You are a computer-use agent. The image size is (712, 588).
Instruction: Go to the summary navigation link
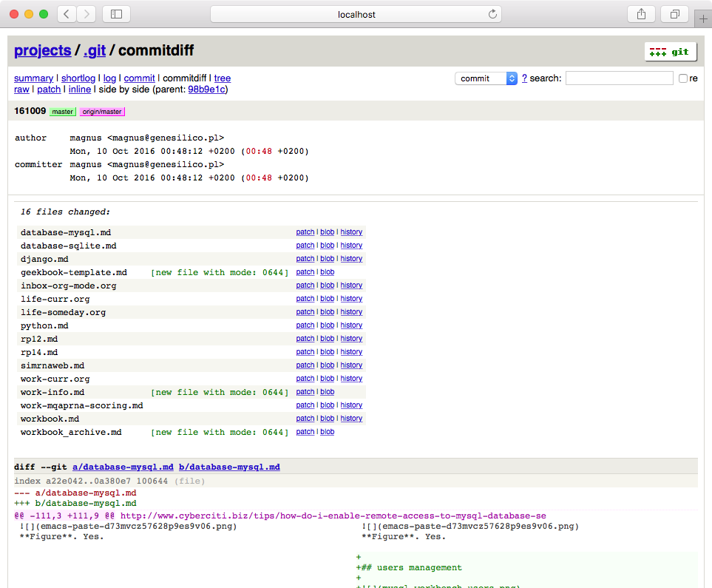33,78
